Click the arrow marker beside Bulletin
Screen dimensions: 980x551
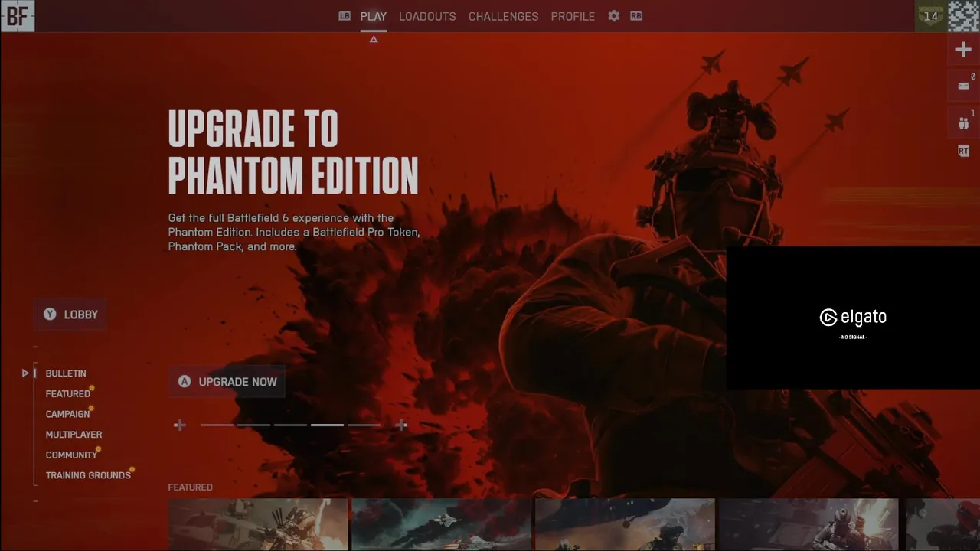pos(25,373)
